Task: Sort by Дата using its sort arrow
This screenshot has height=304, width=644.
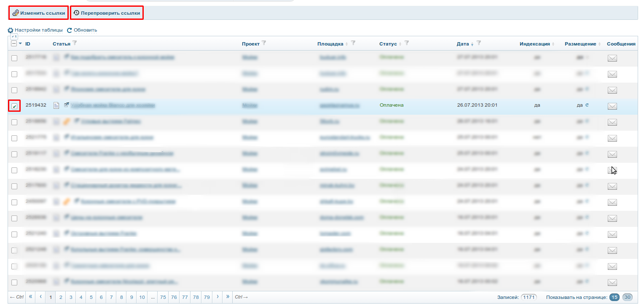Action: tap(472, 44)
